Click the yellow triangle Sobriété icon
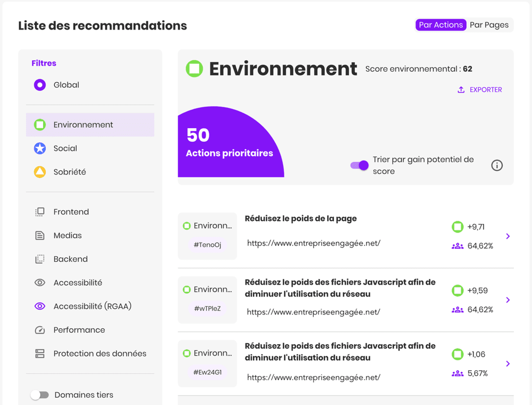Viewport: 532px width, 405px height. pyautogui.click(x=39, y=172)
